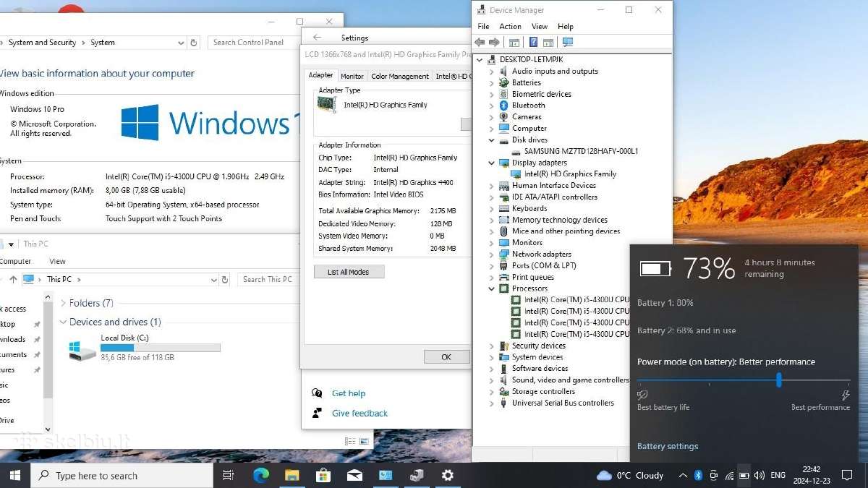Open the weather widget showing 0°C Cloudy
The width and height of the screenshot is (868, 488).
click(x=630, y=475)
